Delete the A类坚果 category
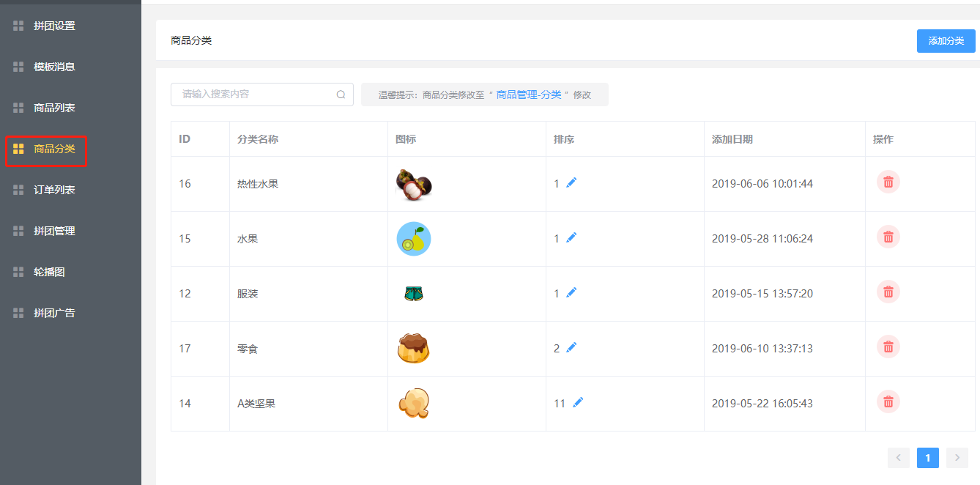980x485 pixels. coord(888,402)
